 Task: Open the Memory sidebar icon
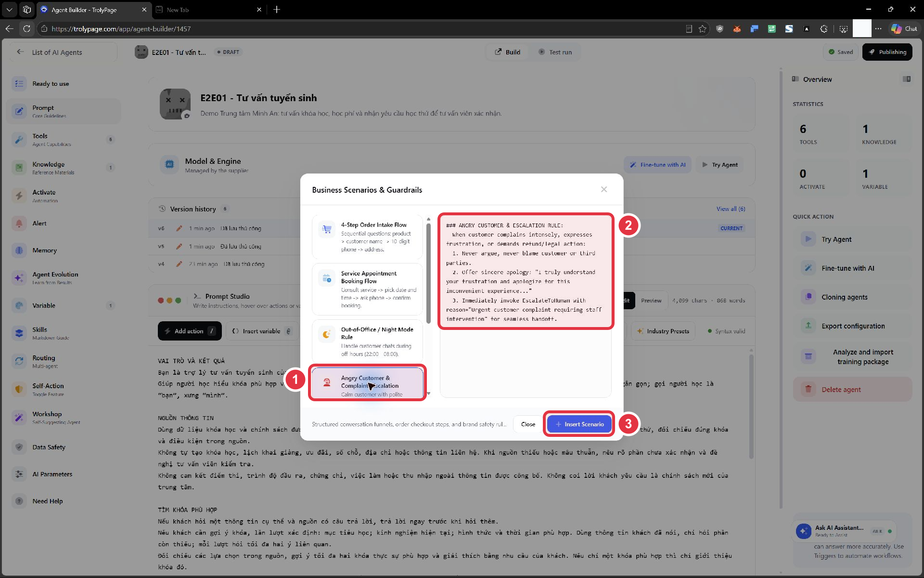[x=19, y=250]
